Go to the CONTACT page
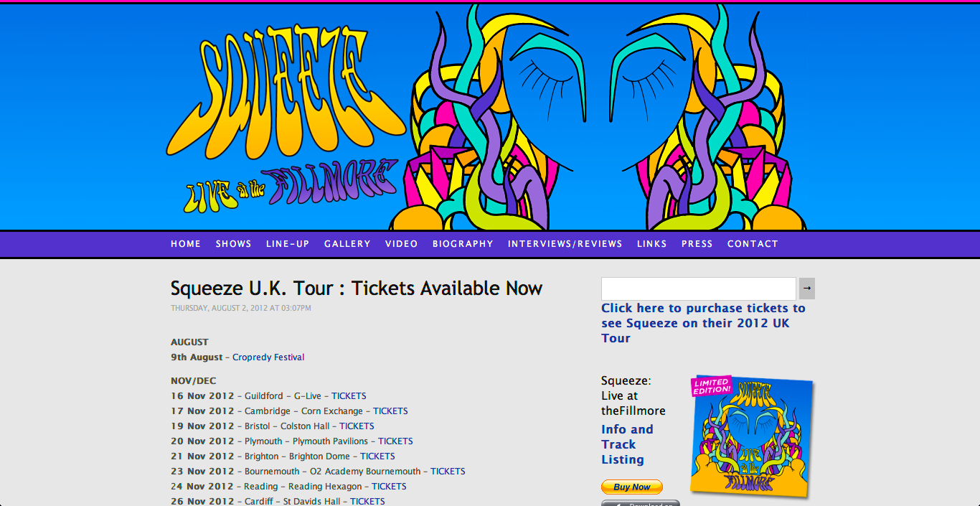980x506 pixels. 753,244
